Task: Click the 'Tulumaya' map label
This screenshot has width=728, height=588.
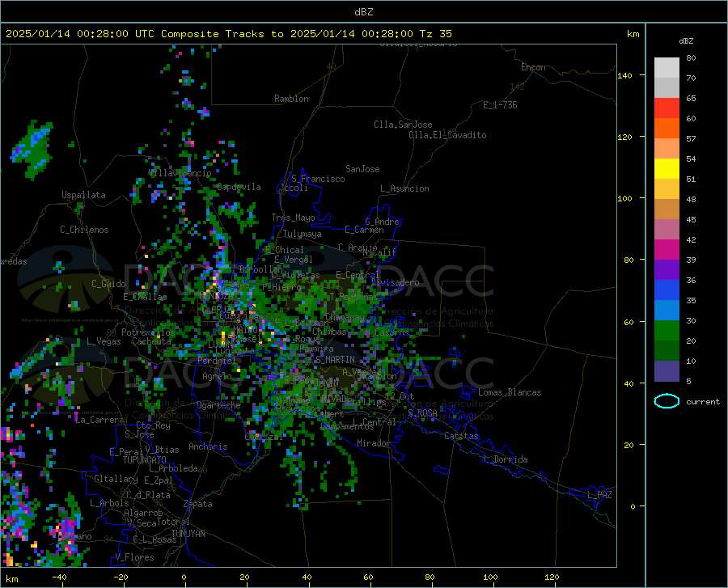Action: (x=303, y=234)
